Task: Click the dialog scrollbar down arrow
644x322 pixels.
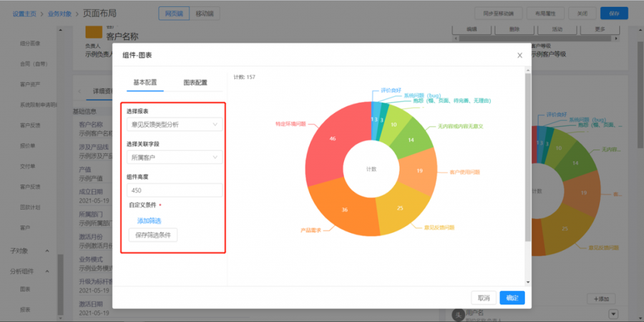Action: point(528,282)
